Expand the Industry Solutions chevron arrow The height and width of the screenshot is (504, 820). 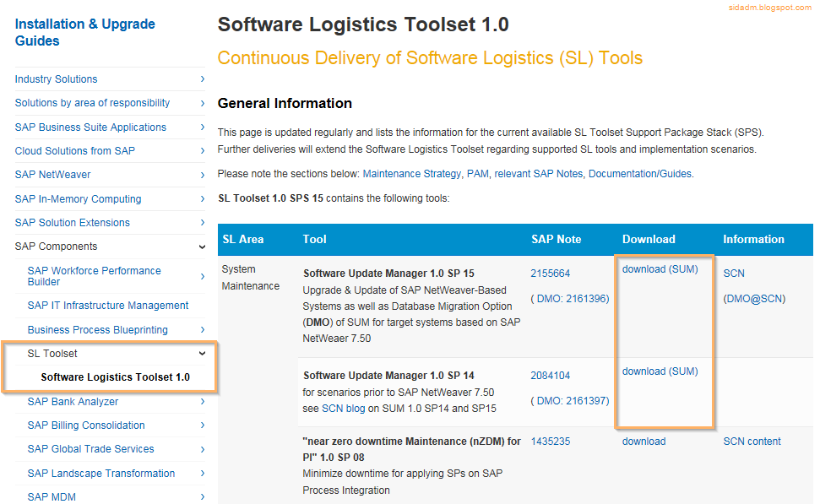(x=203, y=79)
